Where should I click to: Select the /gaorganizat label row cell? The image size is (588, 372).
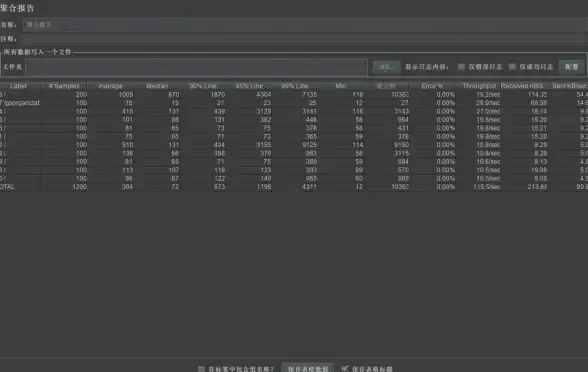coord(20,103)
